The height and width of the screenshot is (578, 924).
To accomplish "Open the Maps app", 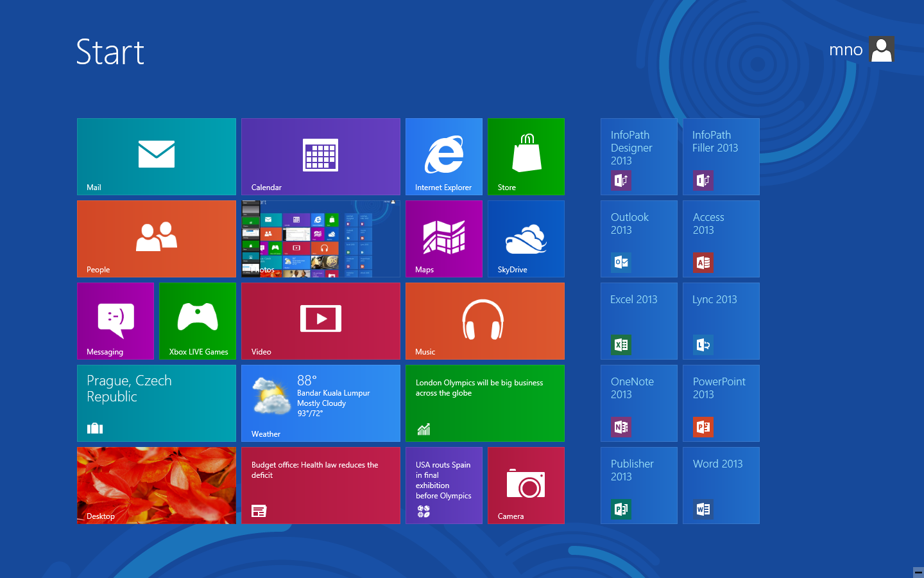I will point(443,238).
